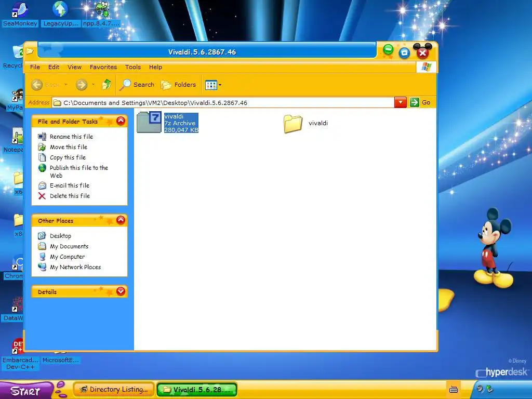Select the vivaldi folder name text
Viewport: 532px width, 399px height.
(318, 123)
